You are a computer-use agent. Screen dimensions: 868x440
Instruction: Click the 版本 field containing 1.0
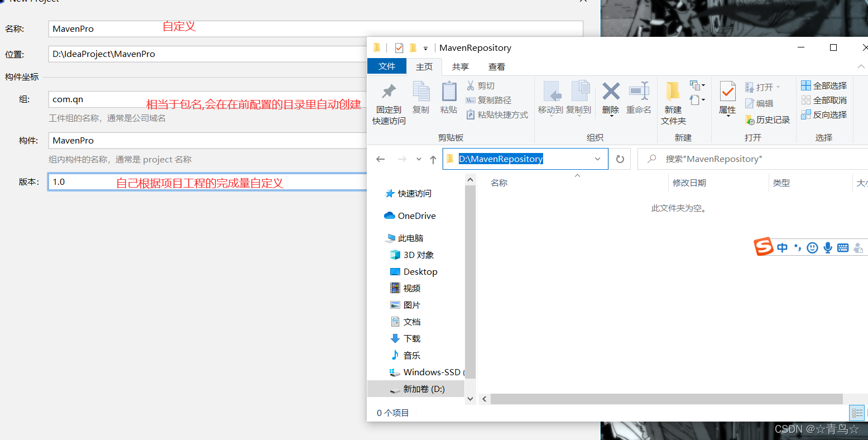tap(208, 182)
